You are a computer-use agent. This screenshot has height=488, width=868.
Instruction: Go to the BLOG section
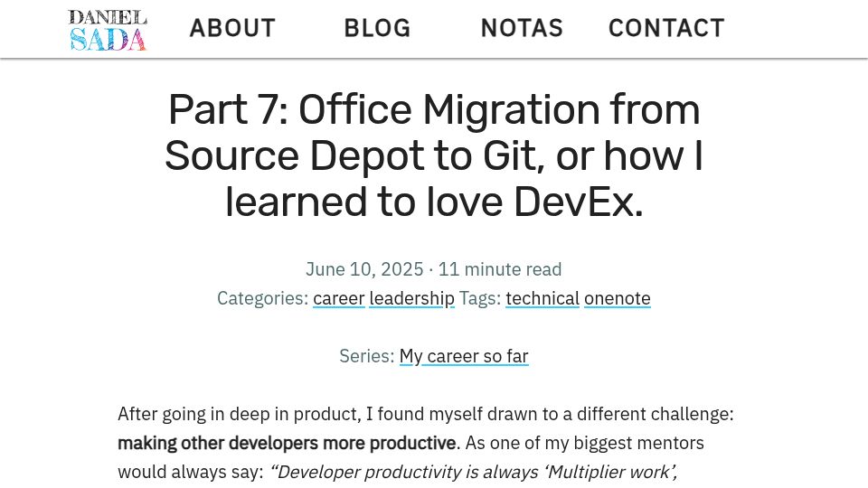(378, 28)
